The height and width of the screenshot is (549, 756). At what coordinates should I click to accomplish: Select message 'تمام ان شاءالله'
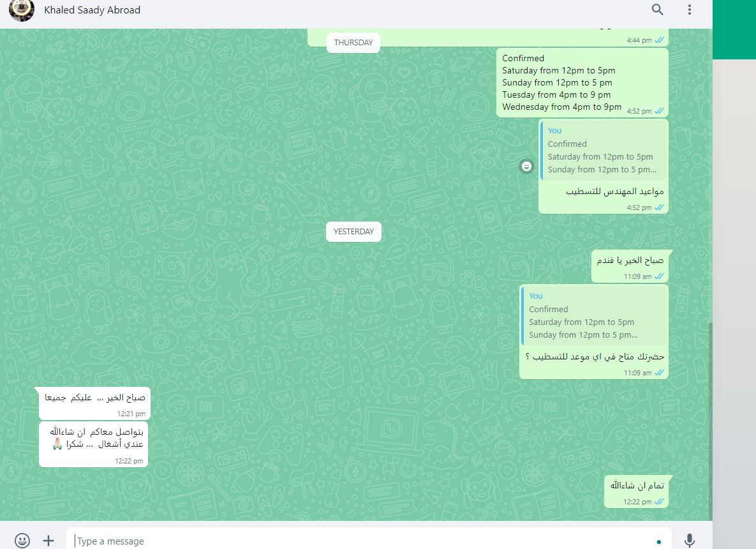coord(637,492)
